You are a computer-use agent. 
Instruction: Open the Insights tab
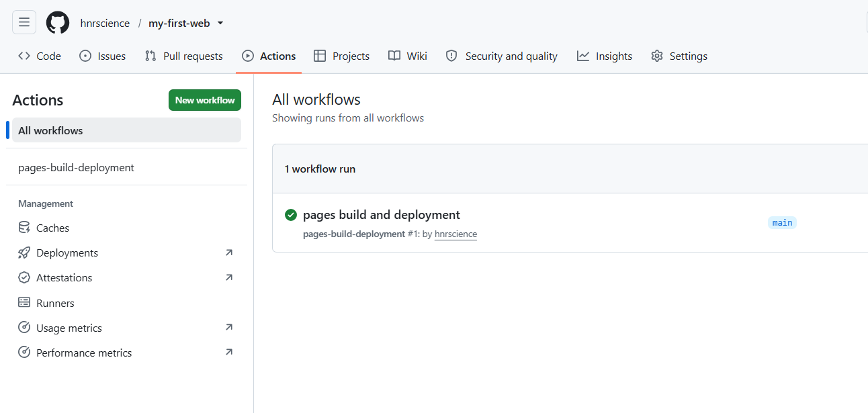pos(605,56)
